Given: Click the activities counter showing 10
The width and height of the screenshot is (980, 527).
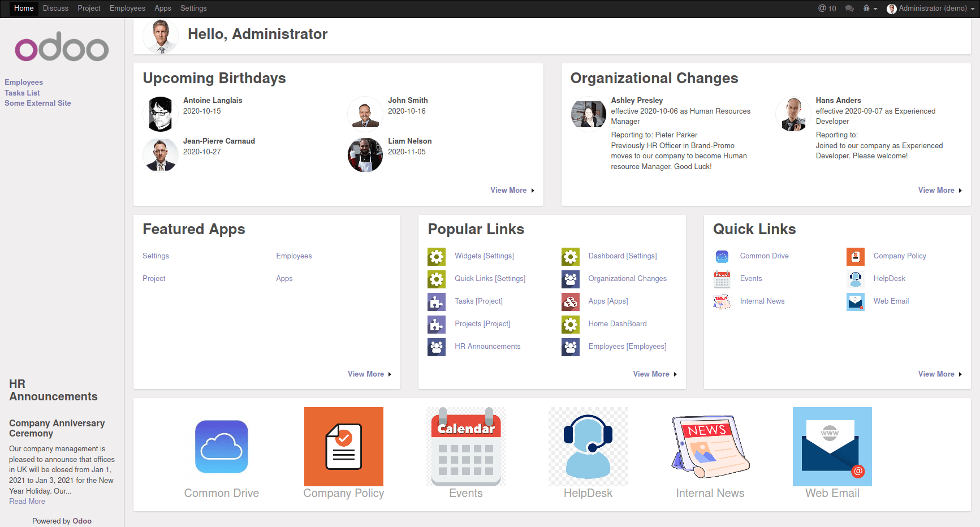Looking at the screenshot, I should coord(826,8).
